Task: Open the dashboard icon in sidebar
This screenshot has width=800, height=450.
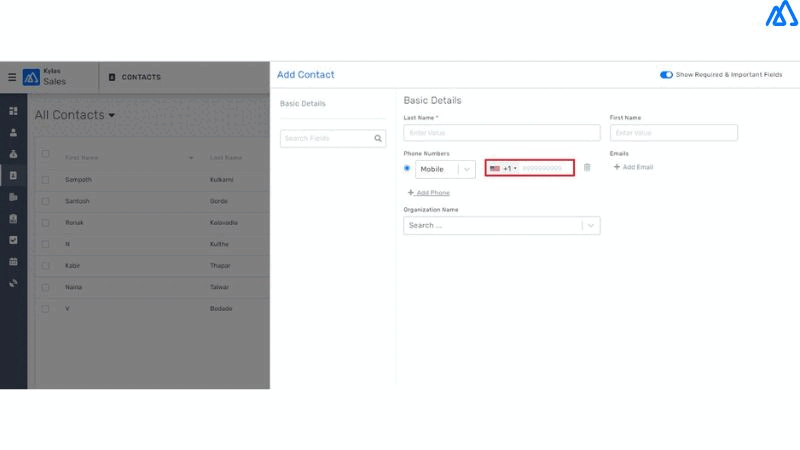Action: click(13, 111)
